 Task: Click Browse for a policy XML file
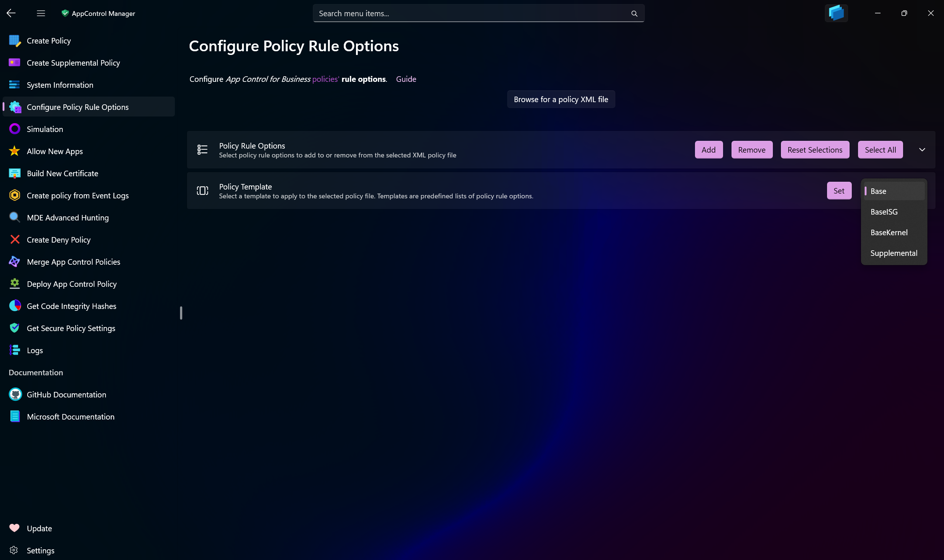(561, 99)
